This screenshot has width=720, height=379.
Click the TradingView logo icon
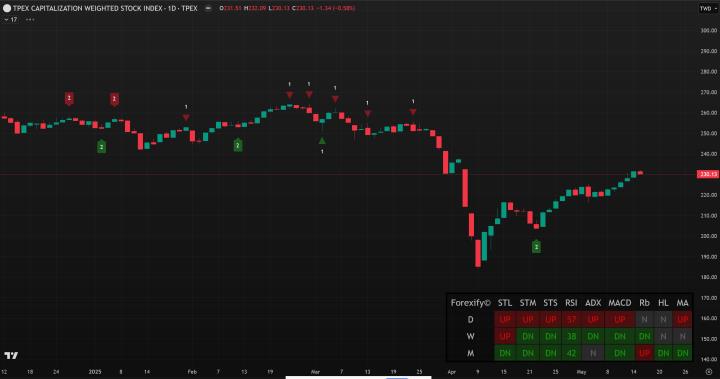(x=11, y=355)
